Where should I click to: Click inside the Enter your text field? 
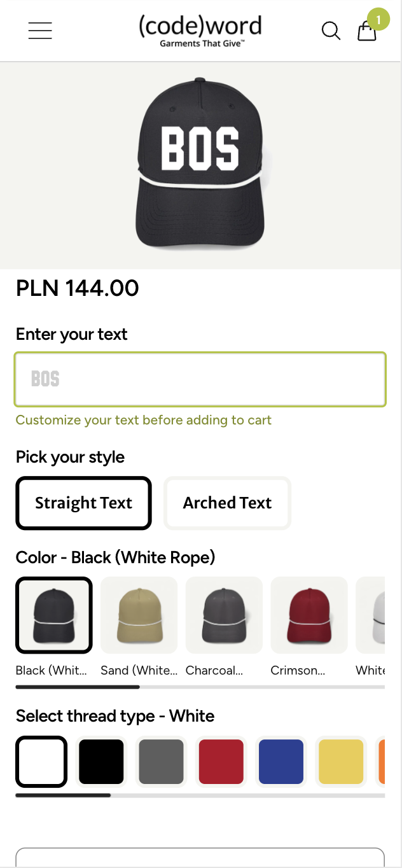(x=200, y=379)
